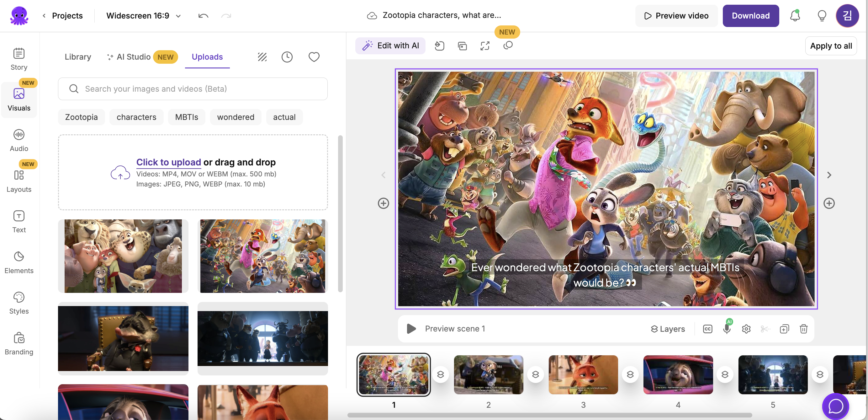The height and width of the screenshot is (420, 868).
Task: Switch to the AI Studio tab
Action: pos(134,57)
